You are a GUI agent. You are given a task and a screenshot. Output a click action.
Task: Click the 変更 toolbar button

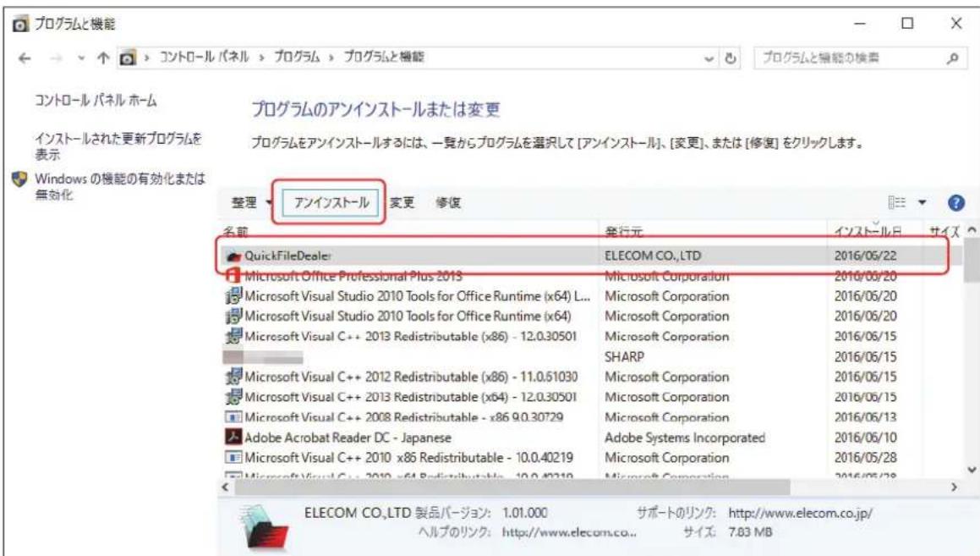click(x=402, y=202)
